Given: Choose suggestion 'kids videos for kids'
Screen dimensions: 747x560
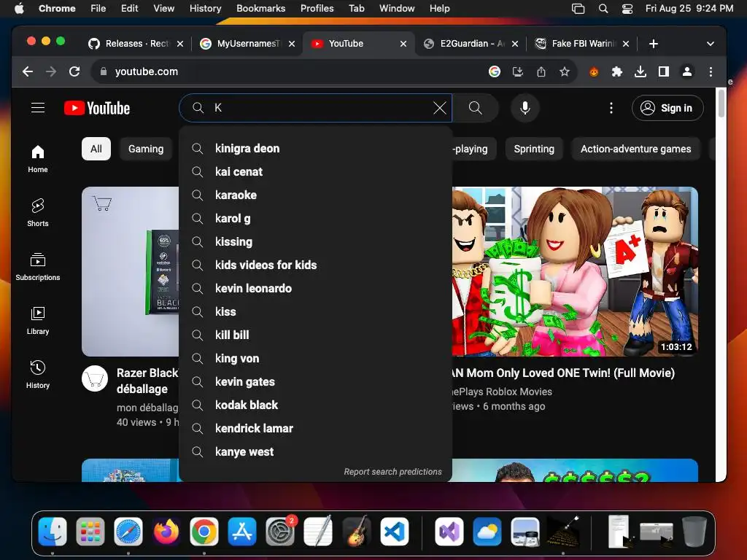Looking at the screenshot, I should pos(315,265).
